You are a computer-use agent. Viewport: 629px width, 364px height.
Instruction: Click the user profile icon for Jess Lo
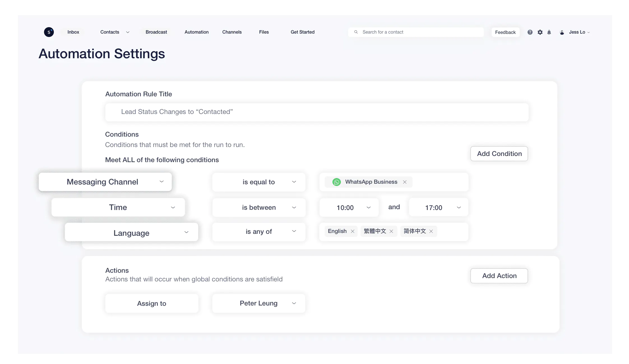point(562,32)
